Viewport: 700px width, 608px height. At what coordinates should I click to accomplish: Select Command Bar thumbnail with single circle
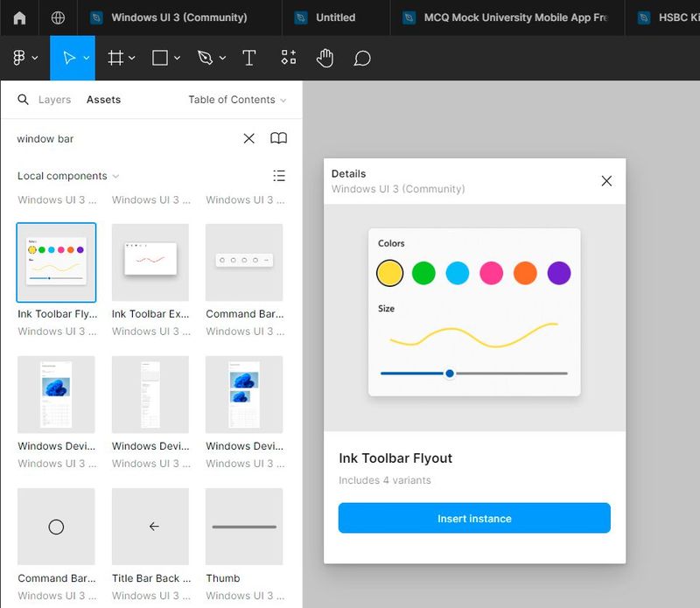[x=56, y=527]
